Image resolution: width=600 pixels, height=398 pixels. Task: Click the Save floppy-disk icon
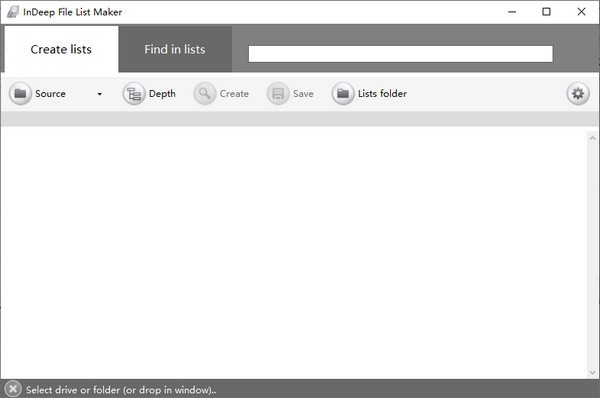(x=278, y=93)
